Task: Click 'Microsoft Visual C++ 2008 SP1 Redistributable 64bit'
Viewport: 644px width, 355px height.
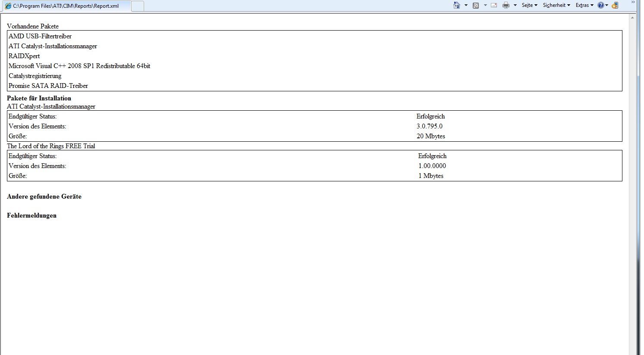Action: [79, 66]
